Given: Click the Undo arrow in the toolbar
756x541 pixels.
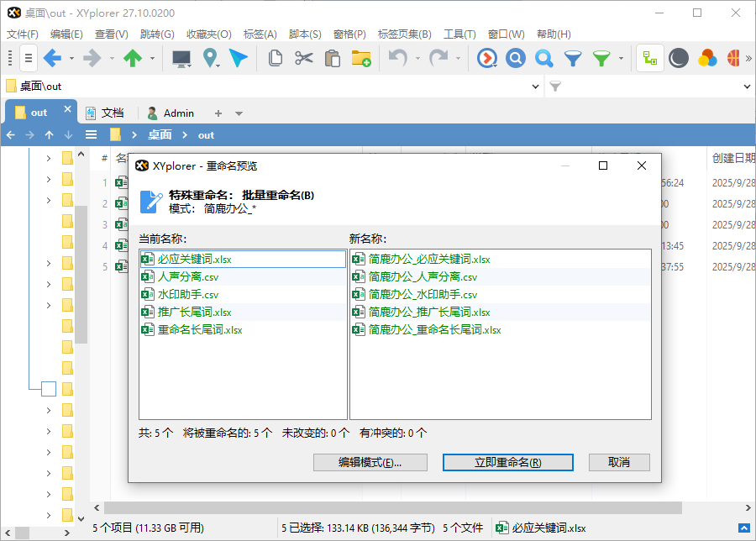Looking at the screenshot, I should (397, 58).
